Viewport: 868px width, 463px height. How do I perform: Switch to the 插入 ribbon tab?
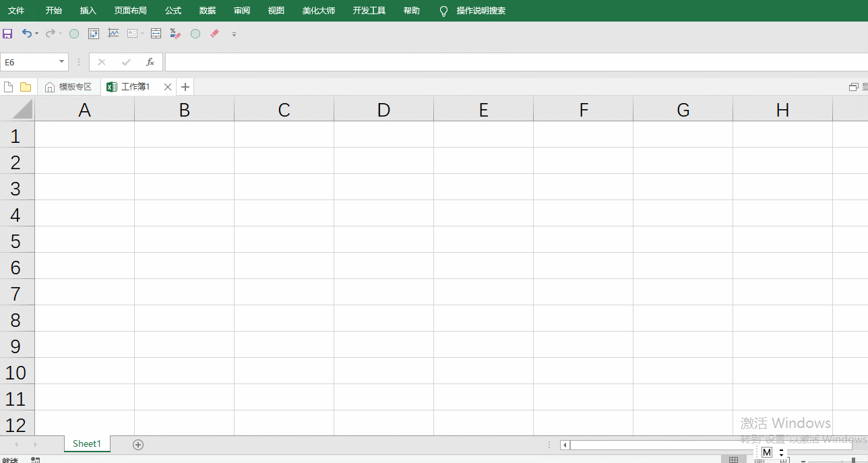(88, 11)
